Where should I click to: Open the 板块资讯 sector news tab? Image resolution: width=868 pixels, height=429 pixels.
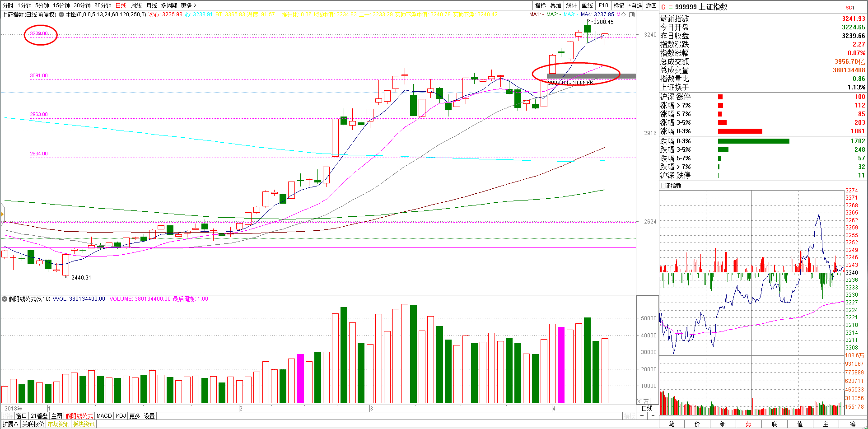84,424
